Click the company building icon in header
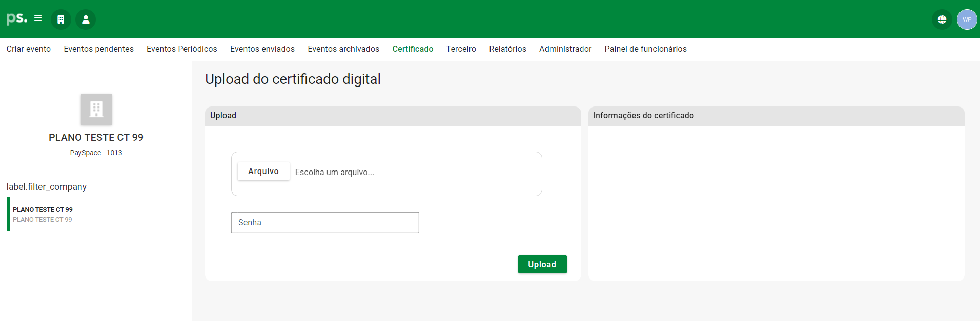Viewport: 980px width, 321px height. [60, 19]
